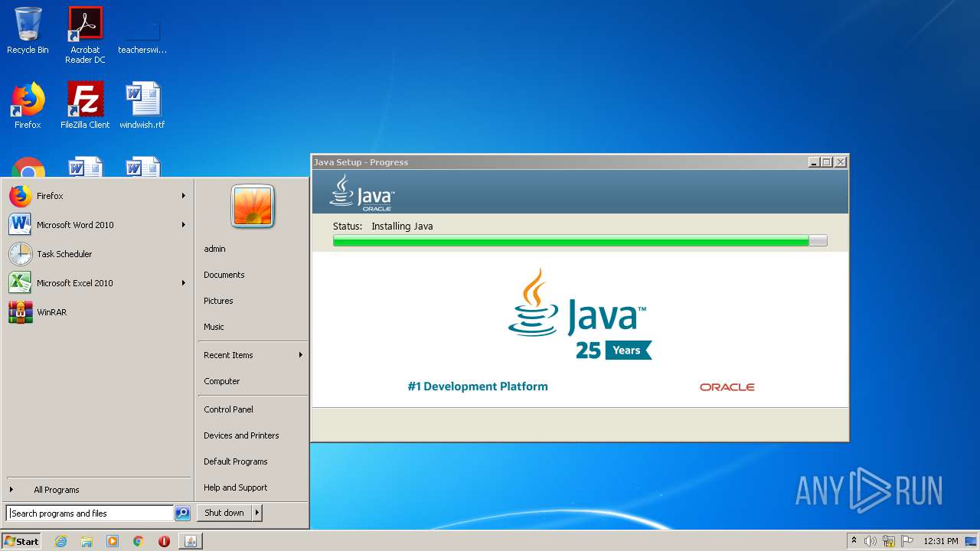Click the Start button
980x551 pixels.
point(21,541)
